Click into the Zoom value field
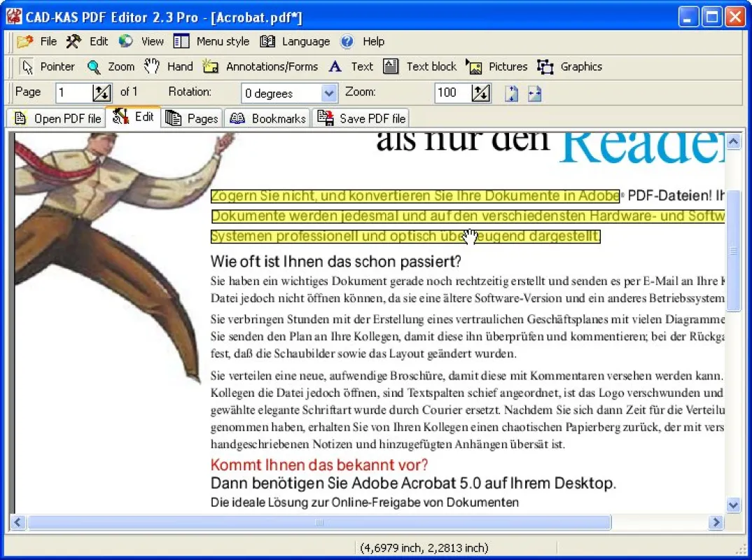Viewport: 752px width, 560px height. (x=452, y=92)
